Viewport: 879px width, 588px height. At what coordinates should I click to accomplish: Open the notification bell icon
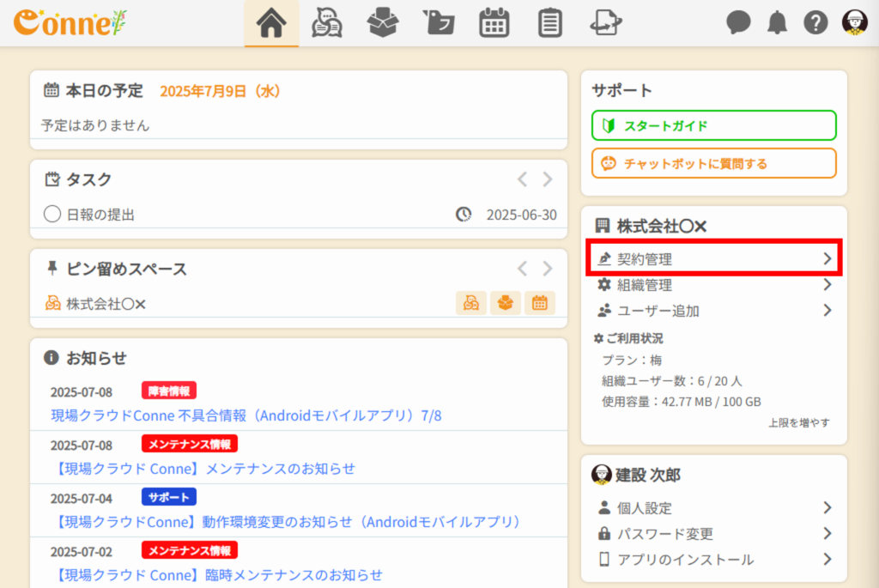pos(777,23)
